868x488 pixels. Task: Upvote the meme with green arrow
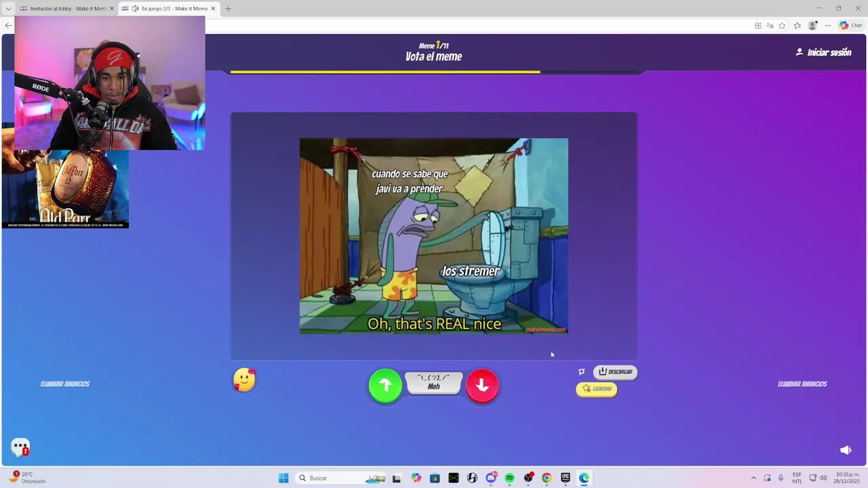tap(385, 386)
